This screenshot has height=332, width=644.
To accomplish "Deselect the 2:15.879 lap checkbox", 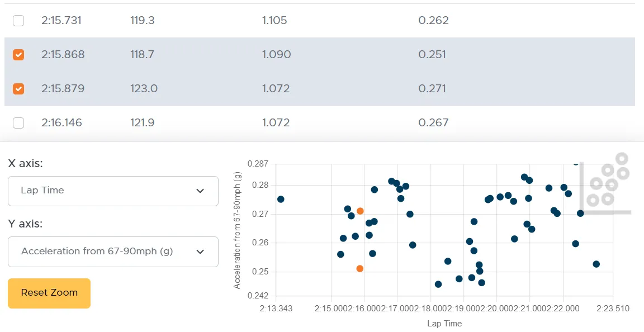I will pos(18,89).
